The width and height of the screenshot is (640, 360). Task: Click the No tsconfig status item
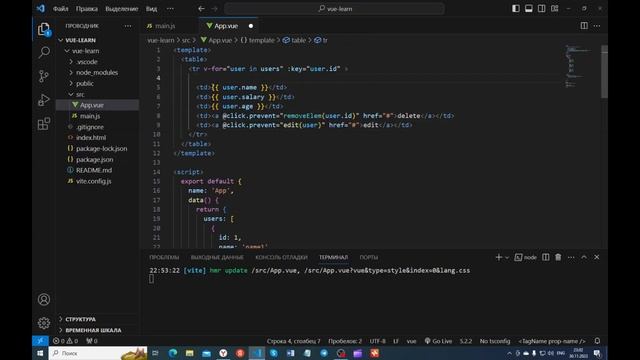[495, 341]
